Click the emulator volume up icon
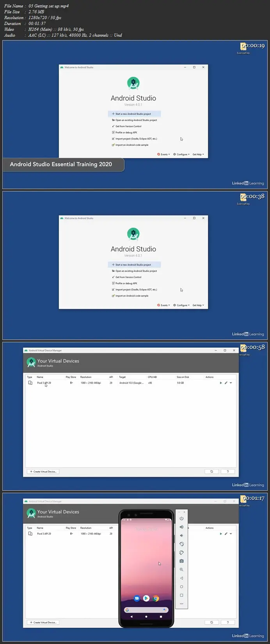270x644 pixels. tap(181, 527)
